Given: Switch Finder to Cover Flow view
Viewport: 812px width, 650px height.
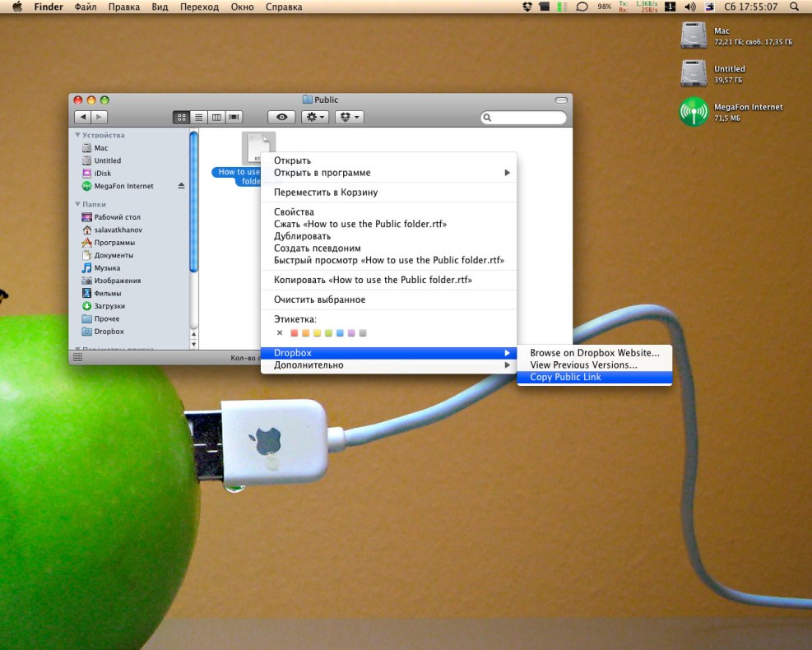Looking at the screenshot, I should (234, 118).
